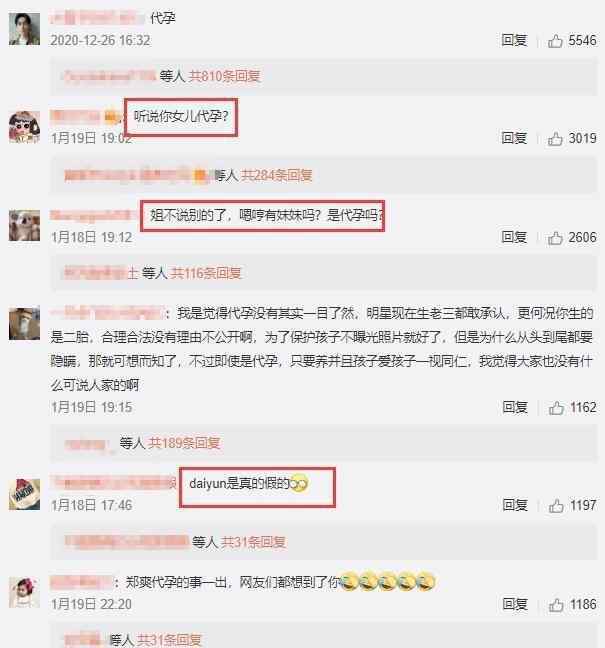This screenshot has height=648, width=605.
Task: Click 回复 on the 1月19日 19:15 comment
Action: 515,407
